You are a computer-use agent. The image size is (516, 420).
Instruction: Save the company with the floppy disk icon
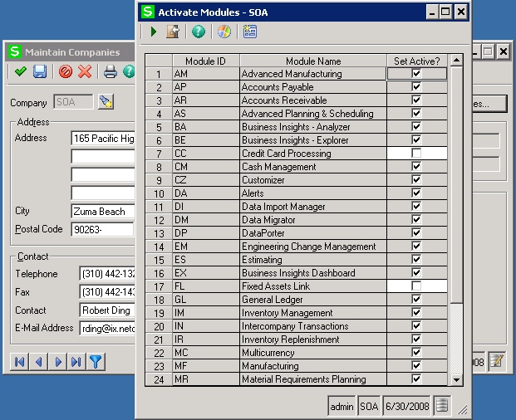40,71
